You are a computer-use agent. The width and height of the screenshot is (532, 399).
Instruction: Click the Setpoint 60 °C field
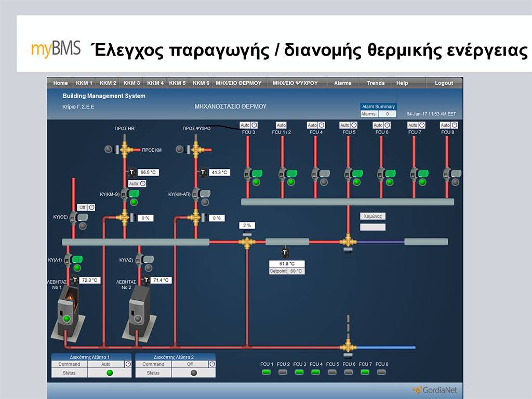296,271
